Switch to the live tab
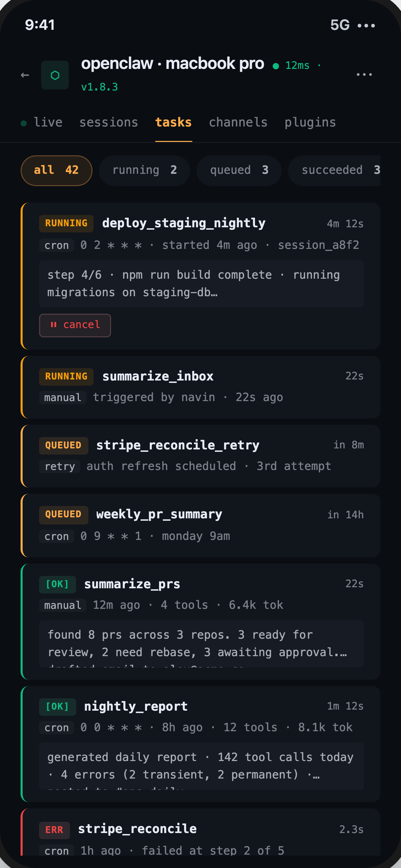The image size is (401, 868). [42, 122]
